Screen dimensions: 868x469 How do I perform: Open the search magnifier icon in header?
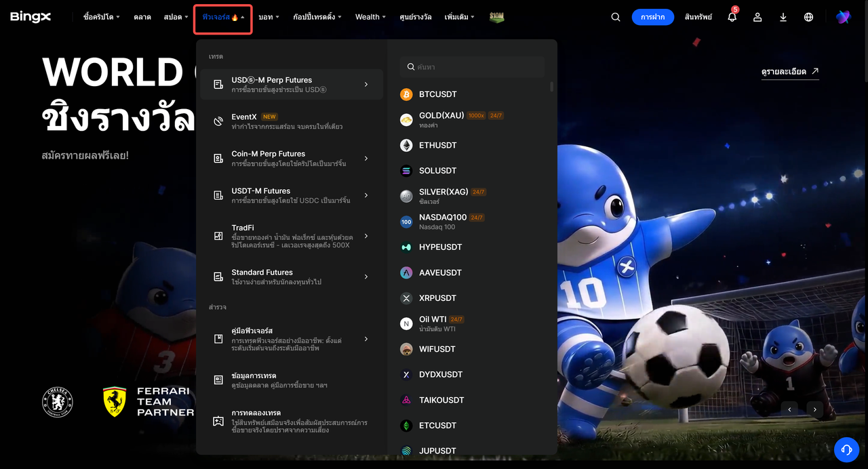[x=616, y=17]
